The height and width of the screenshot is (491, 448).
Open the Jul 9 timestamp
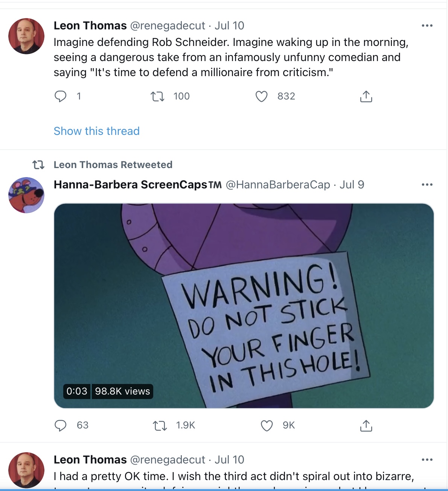click(x=352, y=185)
